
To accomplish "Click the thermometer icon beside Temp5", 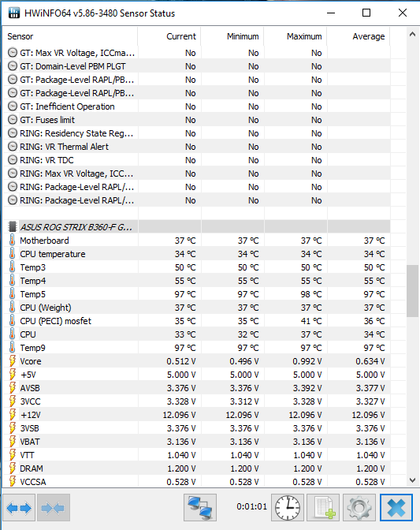I will click(12, 294).
